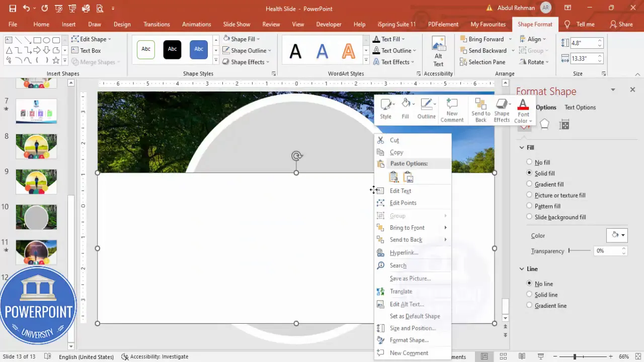Click Fill in the mini toolbar
644x362 pixels.
406,109
